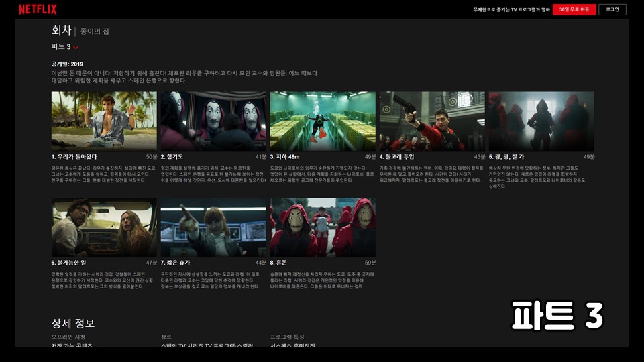
Task: Click the 회차 section heading
Action: (x=62, y=30)
